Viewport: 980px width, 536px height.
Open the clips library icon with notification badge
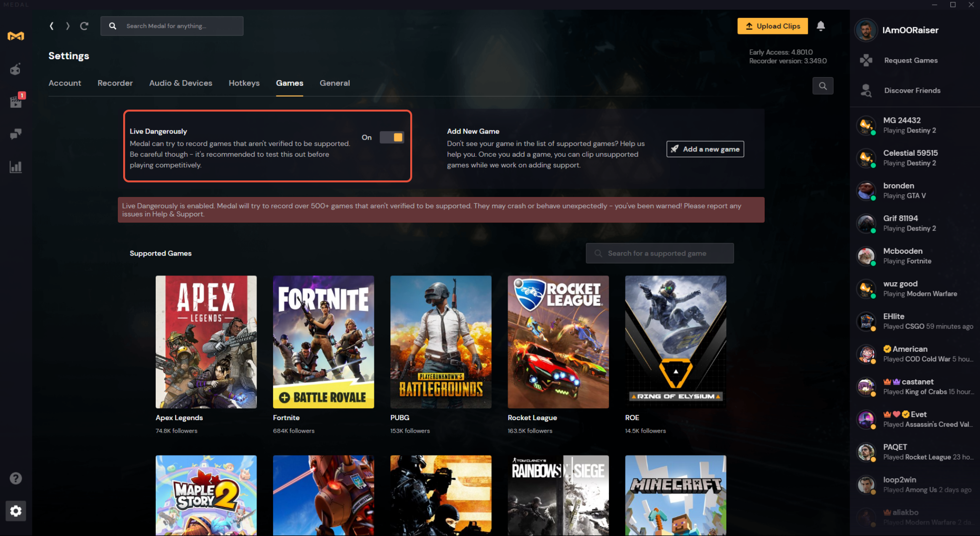pyautogui.click(x=16, y=101)
